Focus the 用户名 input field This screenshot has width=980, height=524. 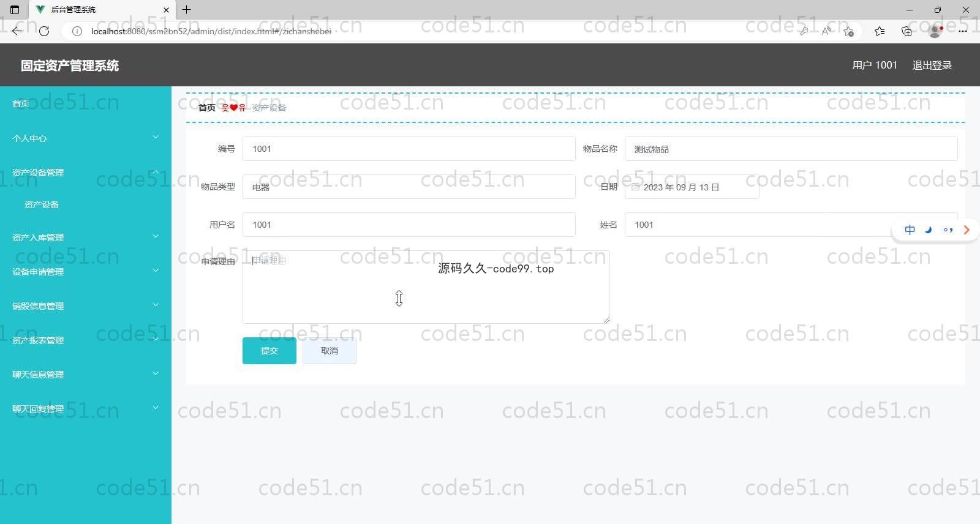pyautogui.click(x=409, y=225)
